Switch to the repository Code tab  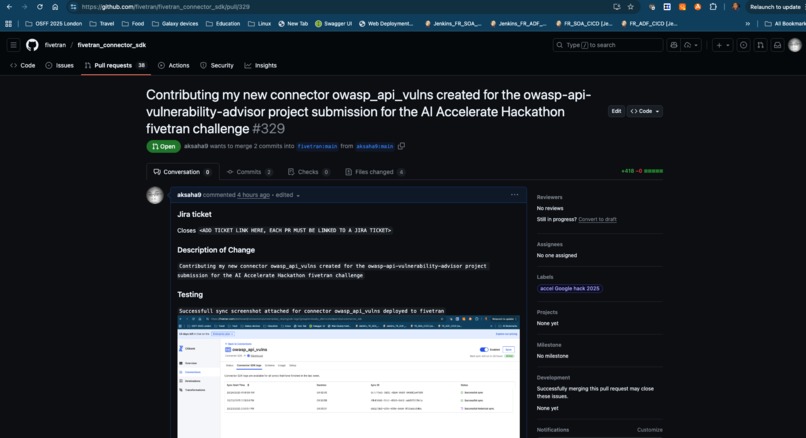coord(23,65)
